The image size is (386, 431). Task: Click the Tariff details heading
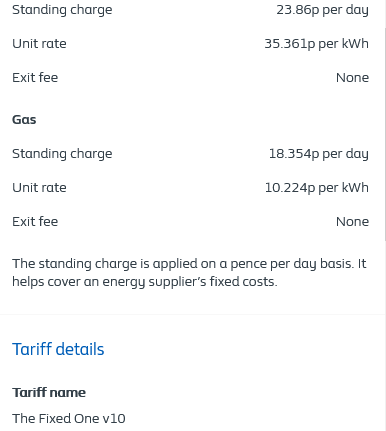pos(58,349)
